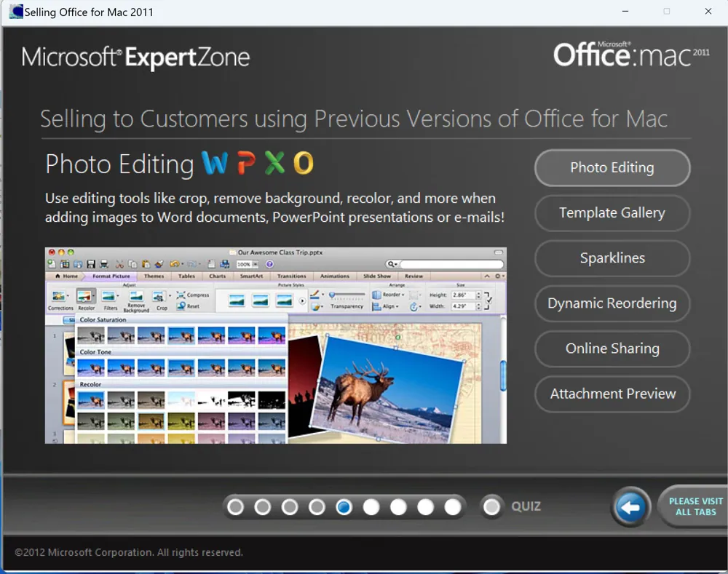Select the blue highlighted fifth page dot

(344, 507)
